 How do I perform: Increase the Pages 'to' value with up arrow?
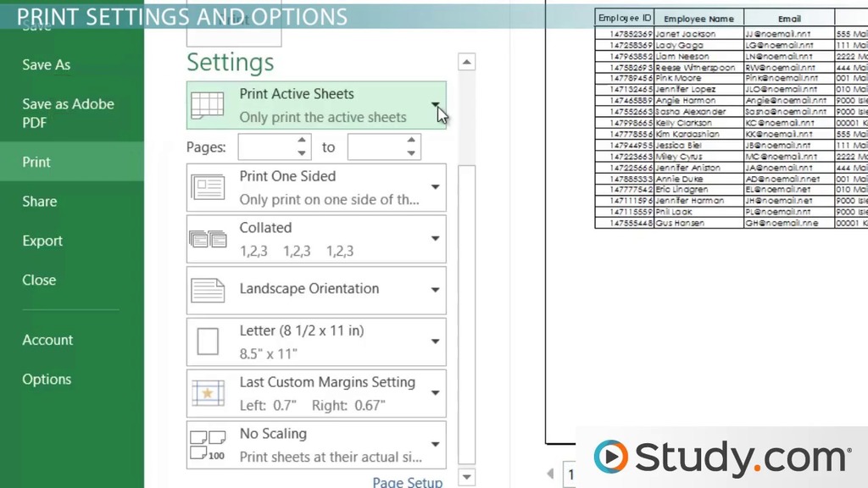click(411, 141)
